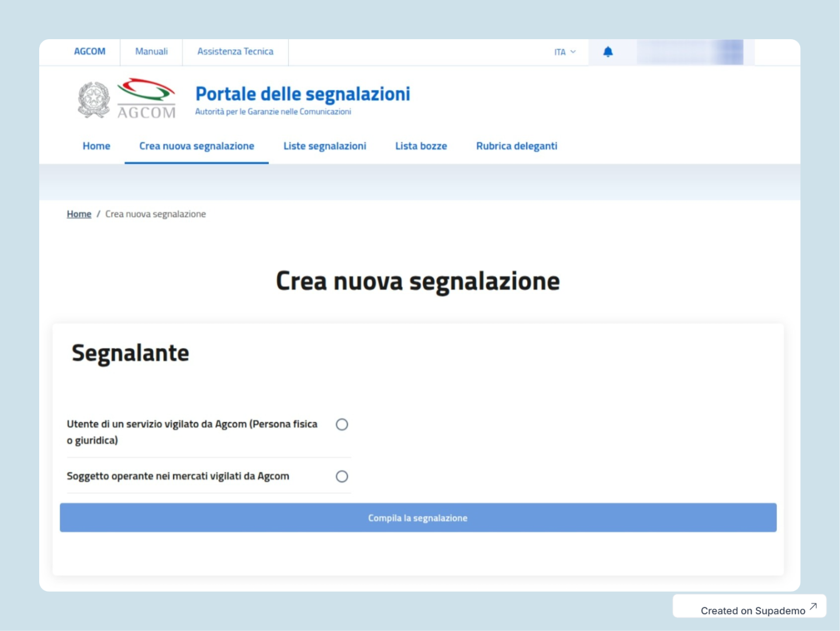840x631 pixels.
Task: Open the blurred user profile area
Action: (x=690, y=52)
